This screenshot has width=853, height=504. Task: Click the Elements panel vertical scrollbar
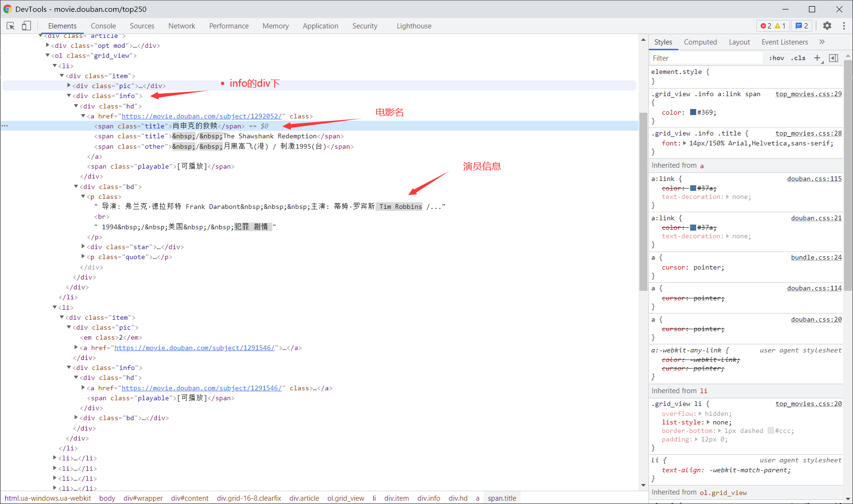pyautogui.click(x=643, y=201)
